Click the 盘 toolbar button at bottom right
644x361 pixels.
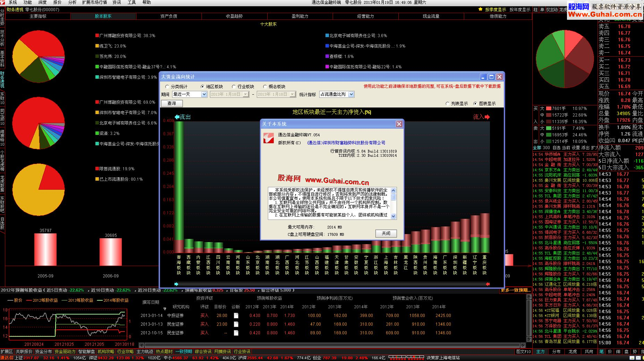(x=626, y=352)
